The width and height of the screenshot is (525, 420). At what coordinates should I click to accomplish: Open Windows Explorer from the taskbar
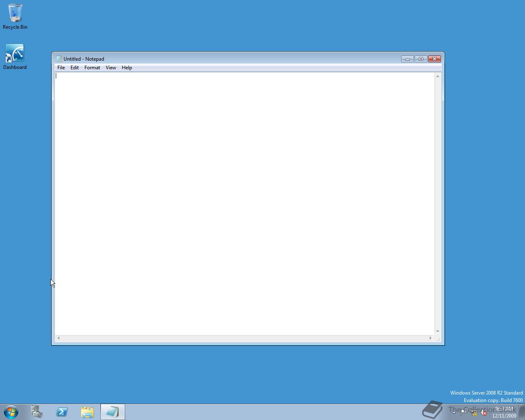(87, 412)
